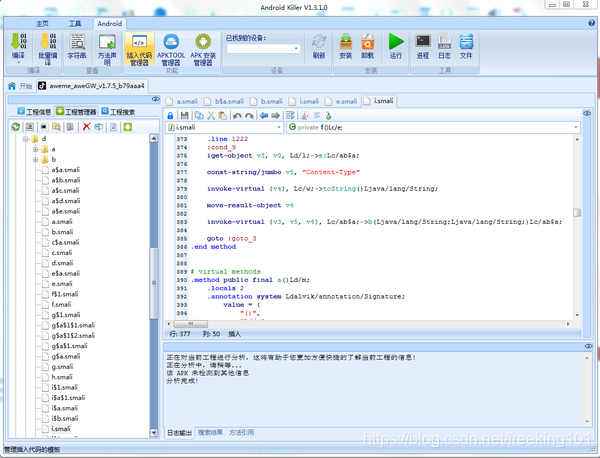This screenshot has height=458, width=600.
Task: Toggle the eye icon on project panel header
Action: click(155, 99)
